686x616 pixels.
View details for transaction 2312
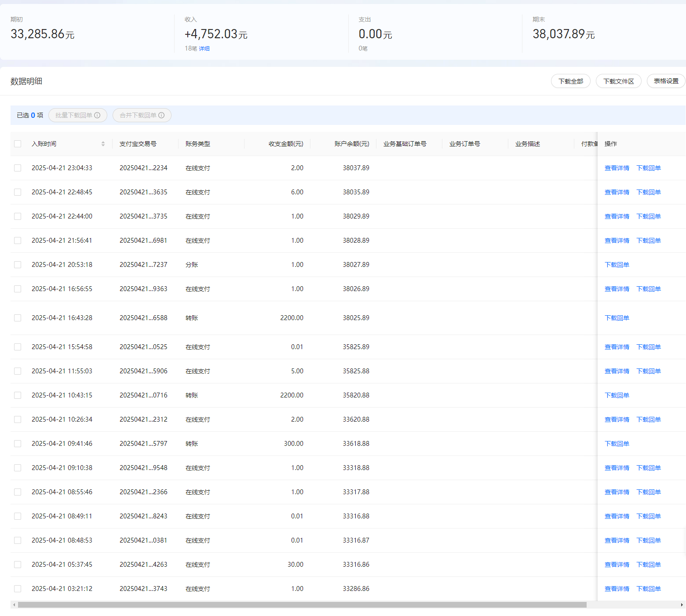coord(617,419)
